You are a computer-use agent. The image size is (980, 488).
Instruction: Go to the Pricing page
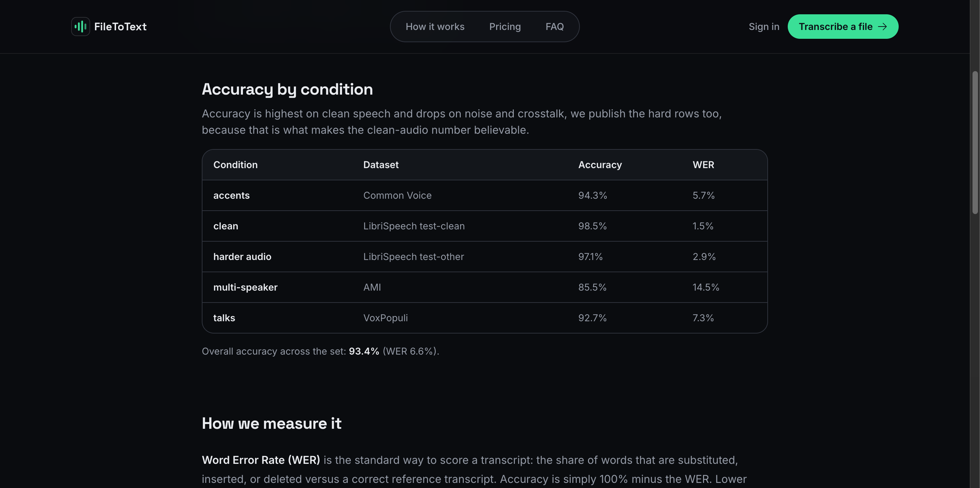(505, 27)
